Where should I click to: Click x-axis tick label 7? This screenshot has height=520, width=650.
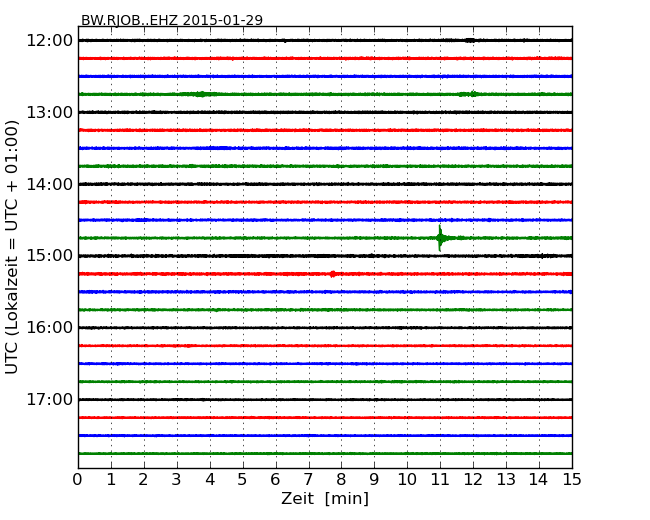pyautogui.click(x=308, y=480)
